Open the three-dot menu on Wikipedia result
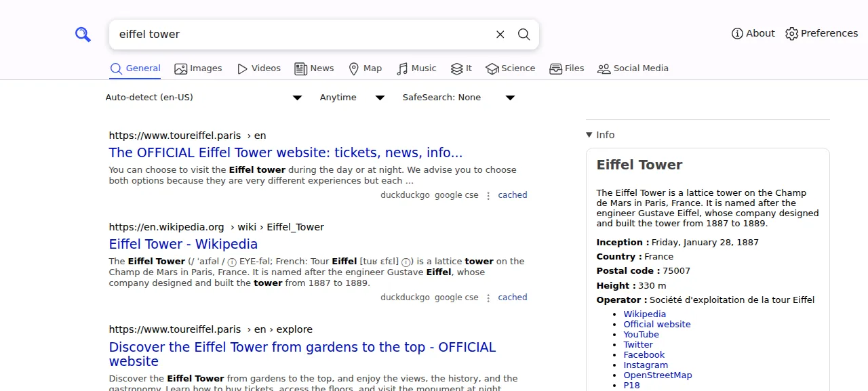868x391 pixels. tap(488, 297)
